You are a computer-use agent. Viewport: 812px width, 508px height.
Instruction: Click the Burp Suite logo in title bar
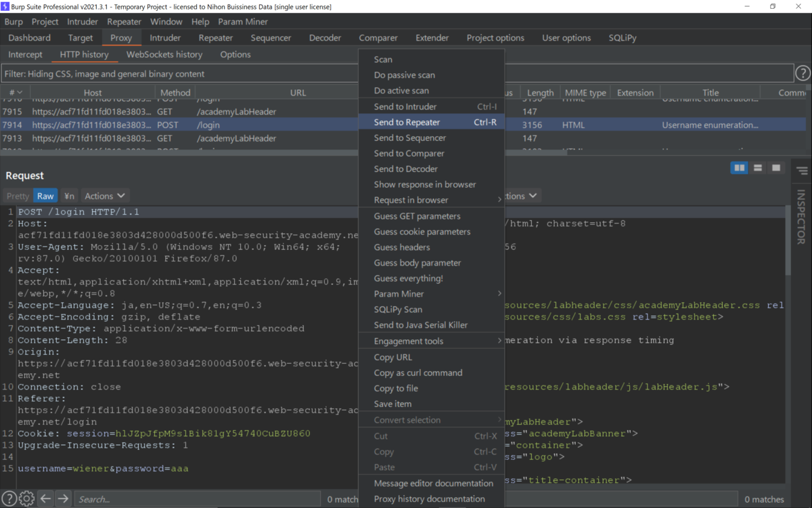(x=6, y=6)
